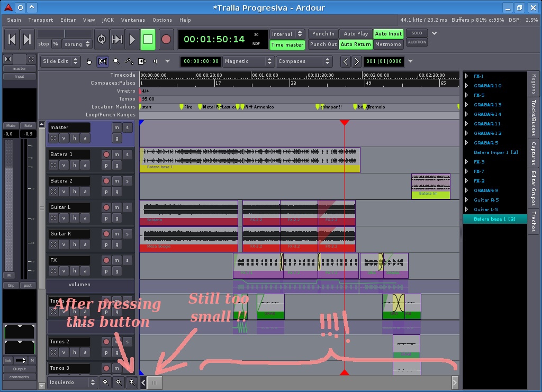Select the gain automation draw tool
Screen dimensions: 542x392
tap(129, 61)
